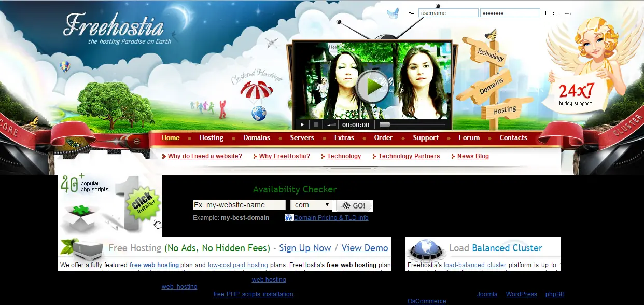The image size is (644, 305).
Task: Open the 'free web hosting' link
Action: pyautogui.click(x=154, y=265)
